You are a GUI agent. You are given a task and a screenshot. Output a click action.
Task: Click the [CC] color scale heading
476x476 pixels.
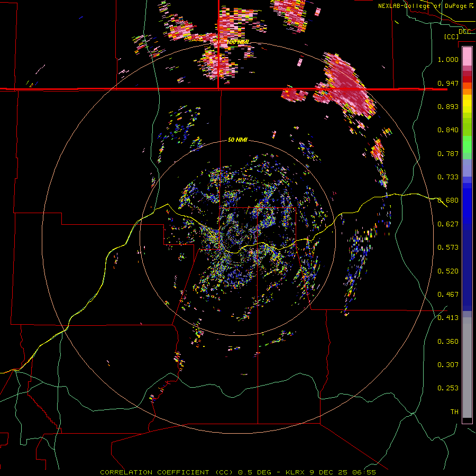click(451, 36)
